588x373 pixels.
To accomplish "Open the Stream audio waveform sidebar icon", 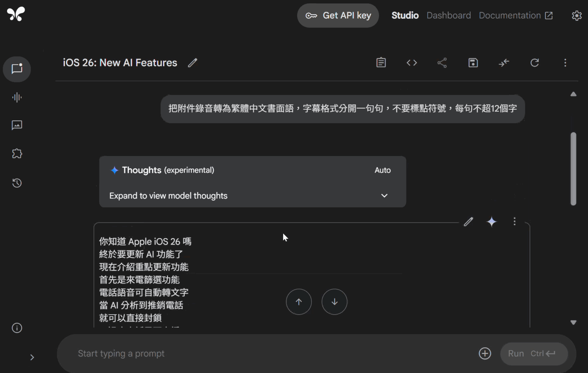I will pos(17,98).
